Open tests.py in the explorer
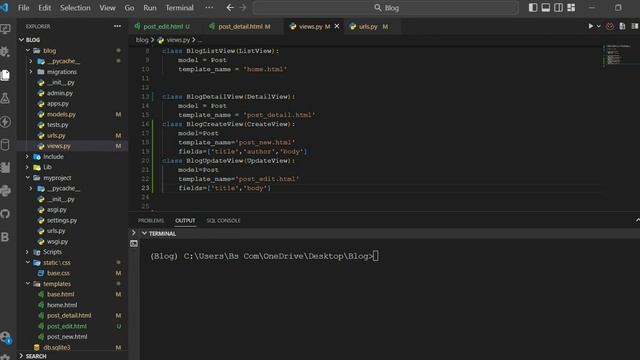Viewport: 640px width, 360px height. (58, 125)
